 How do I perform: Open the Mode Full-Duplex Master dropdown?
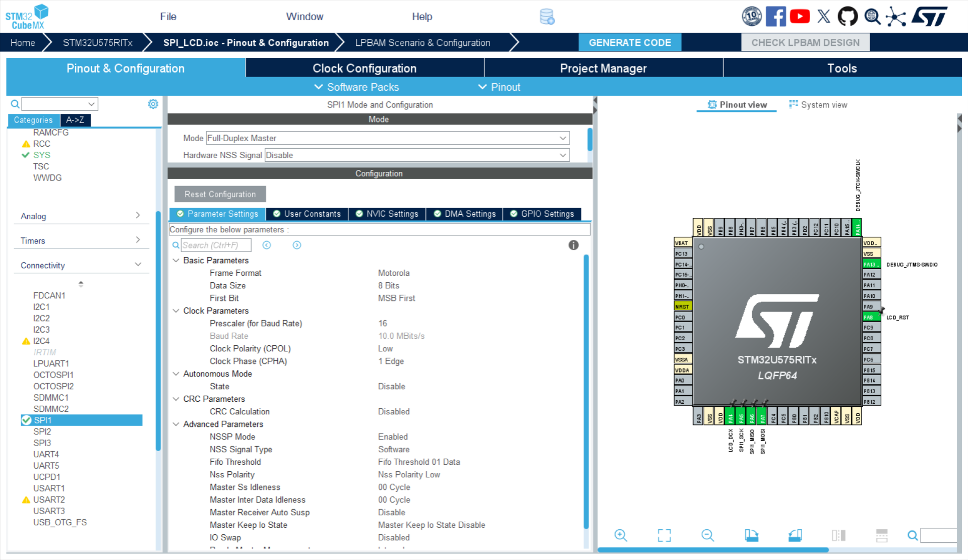point(387,138)
